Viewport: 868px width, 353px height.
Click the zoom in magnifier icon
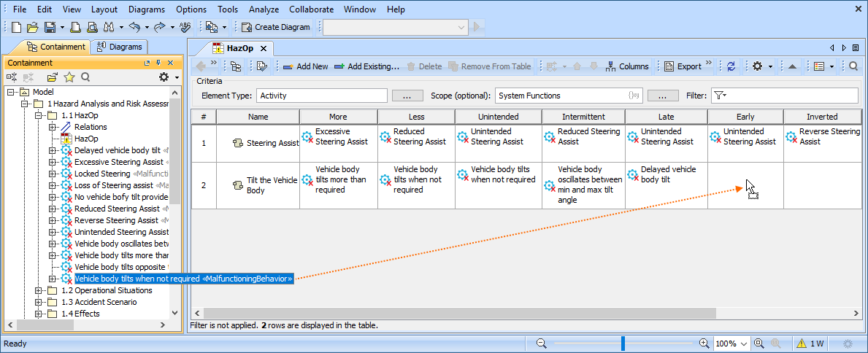(704, 344)
